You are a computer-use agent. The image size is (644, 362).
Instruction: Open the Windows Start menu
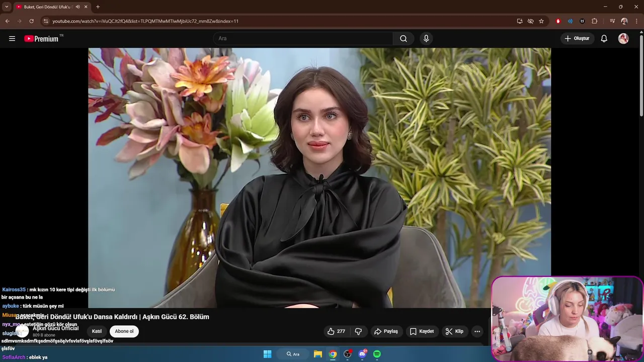tap(268, 354)
